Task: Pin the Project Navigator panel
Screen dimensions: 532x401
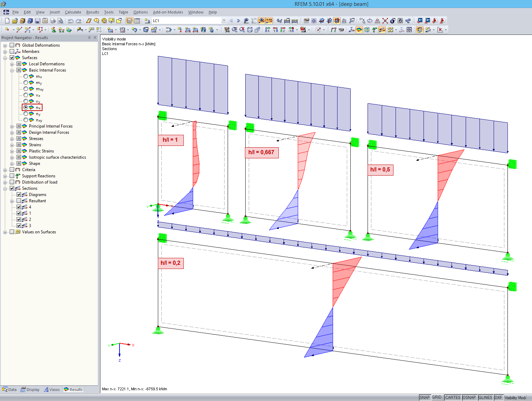Action: click(x=89, y=38)
